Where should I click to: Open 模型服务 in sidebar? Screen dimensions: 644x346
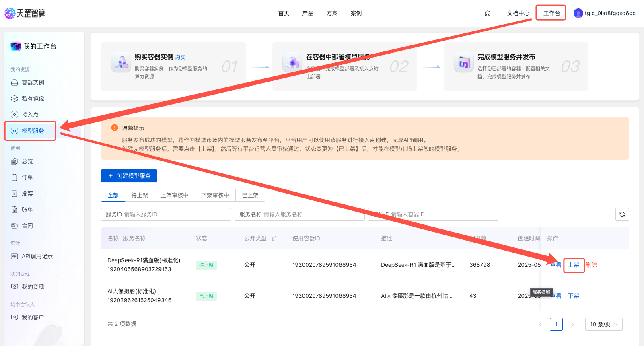click(x=33, y=131)
